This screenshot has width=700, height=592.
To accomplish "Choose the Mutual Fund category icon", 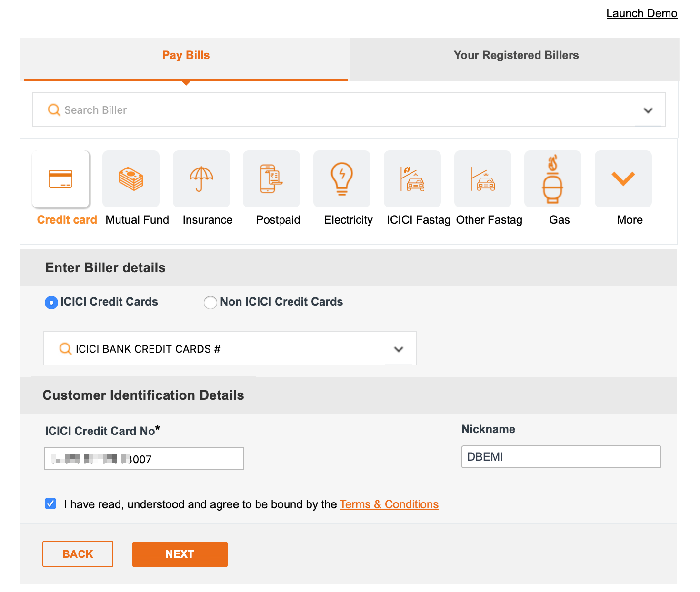I will (131, 179).
